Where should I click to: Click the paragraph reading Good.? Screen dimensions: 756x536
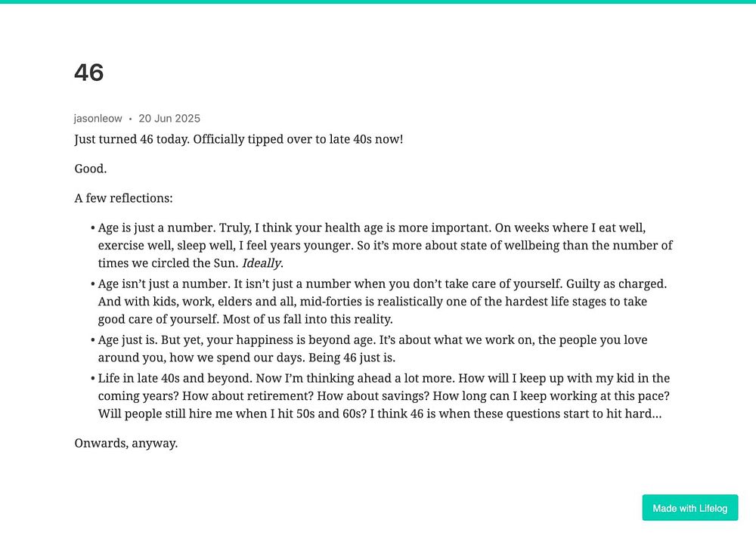pyautogui.click(x=91, y=169)
